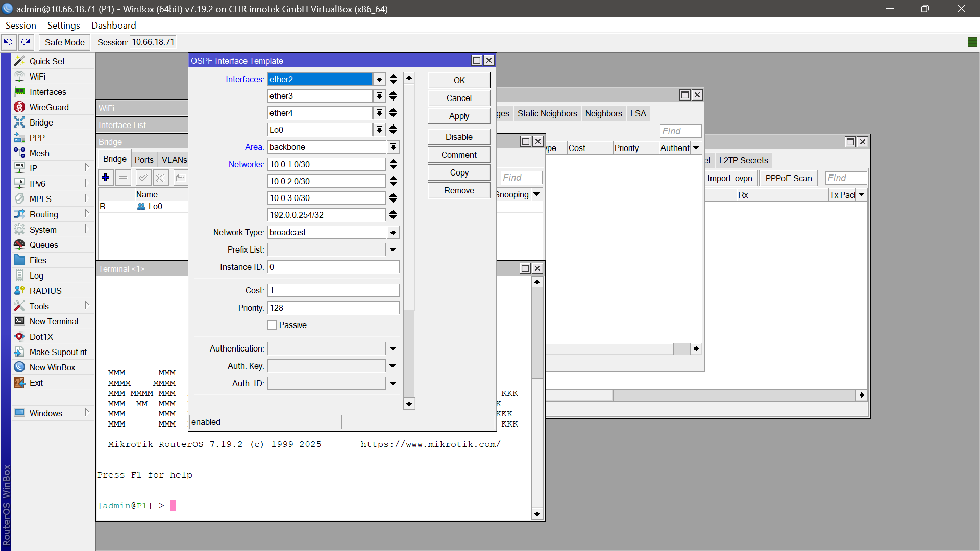Launch New Terminal from sidebar
This screenshot has height=551, width=980.
pyautogui.click(x=53, y=321)
